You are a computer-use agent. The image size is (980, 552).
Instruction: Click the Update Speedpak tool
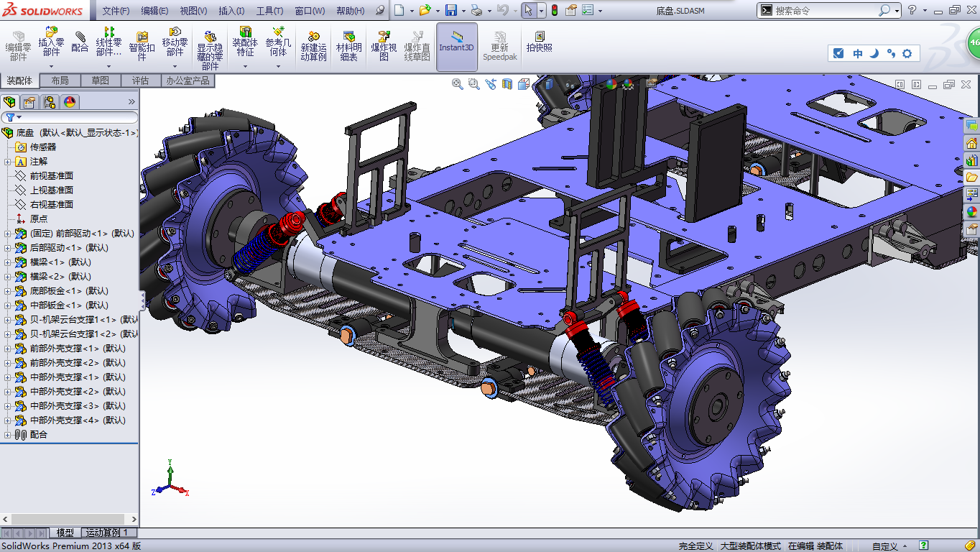click(500, 46)
